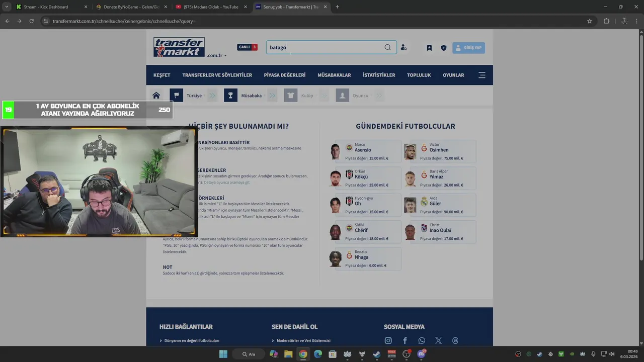Image resolution: width=644 pixels, height=362 pixels.
Task: Open the Threads social icon
Action: pos(455,340)
